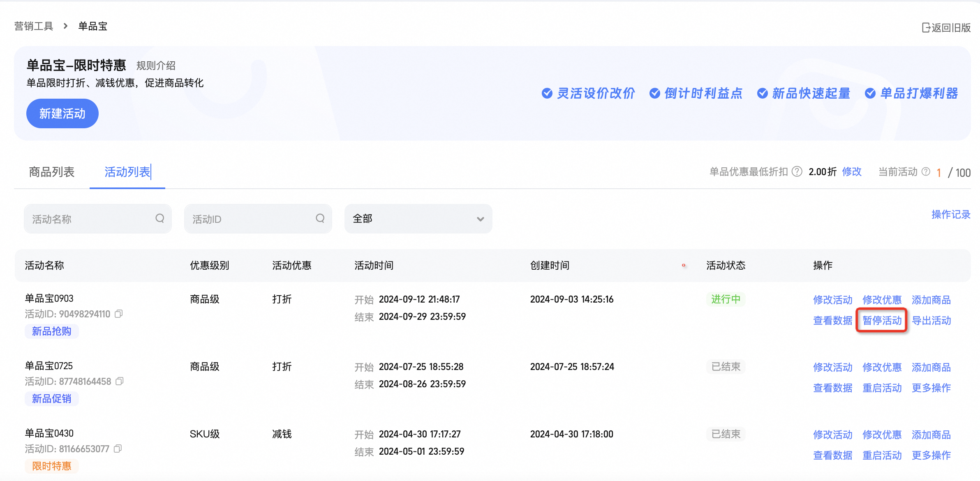Click help icon next to 当前活动

coord(926,171)
